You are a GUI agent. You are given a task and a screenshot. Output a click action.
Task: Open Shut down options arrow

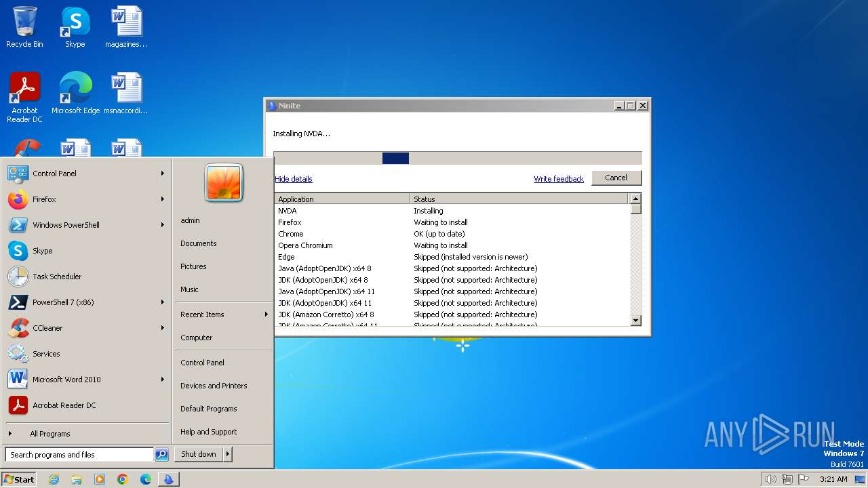point(227,454)
